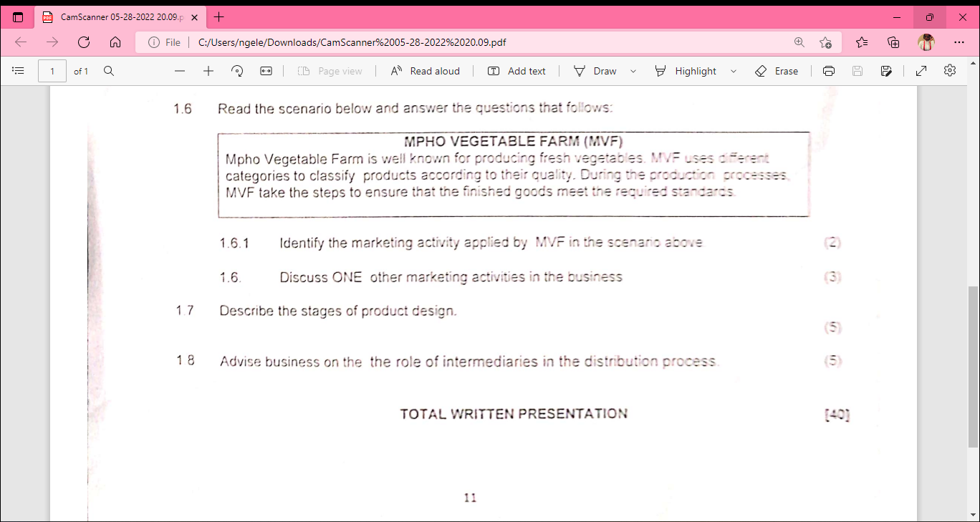Refresh the current page
The height and width of the screenshot is (522, 980).
tap(84, 42)
